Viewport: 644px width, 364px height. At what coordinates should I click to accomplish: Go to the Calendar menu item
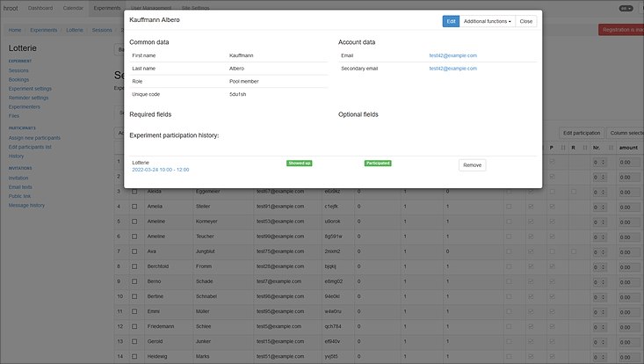74,7
